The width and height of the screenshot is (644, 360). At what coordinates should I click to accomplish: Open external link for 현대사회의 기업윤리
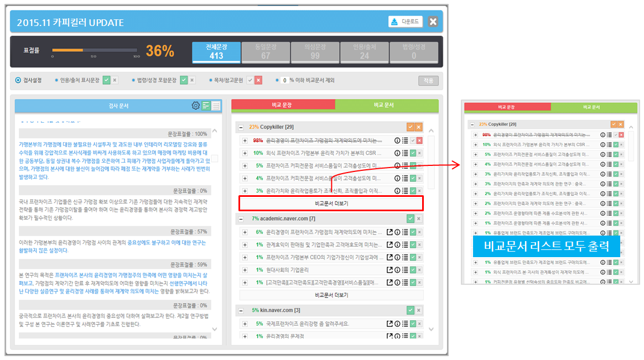tap(389, 270)
